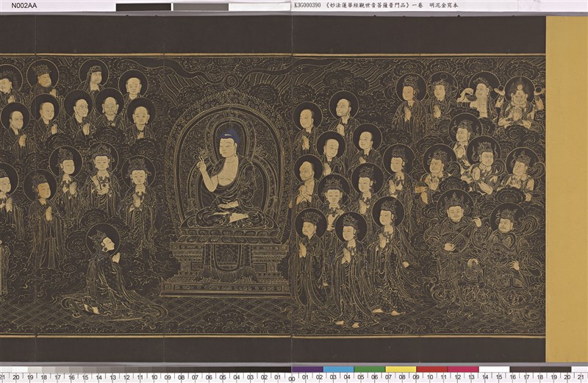Pick the purple patch on color bar
The height and width of the screenshot is (383, 588).
pyautogui.click(x=307, y=370)
